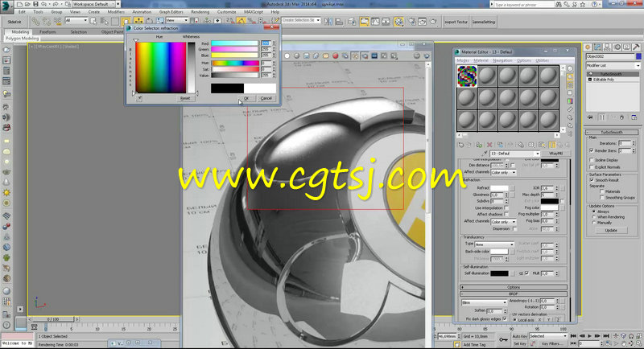Toggle Fix dark glossy edges checkbox

click(x=505, y=318)
